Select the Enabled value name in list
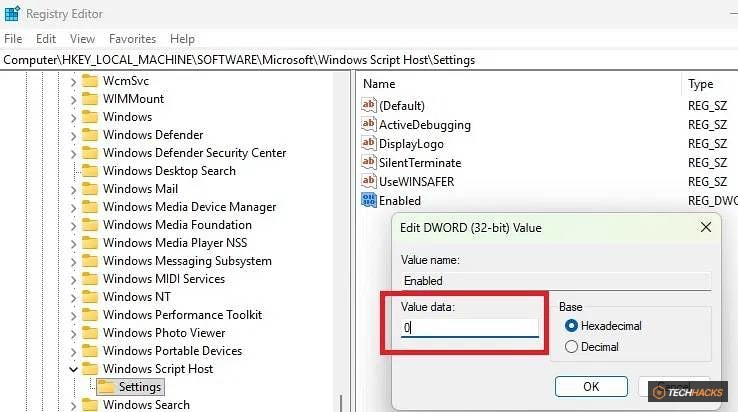Screen dimensions: 738x412 [x=400, y=201]
